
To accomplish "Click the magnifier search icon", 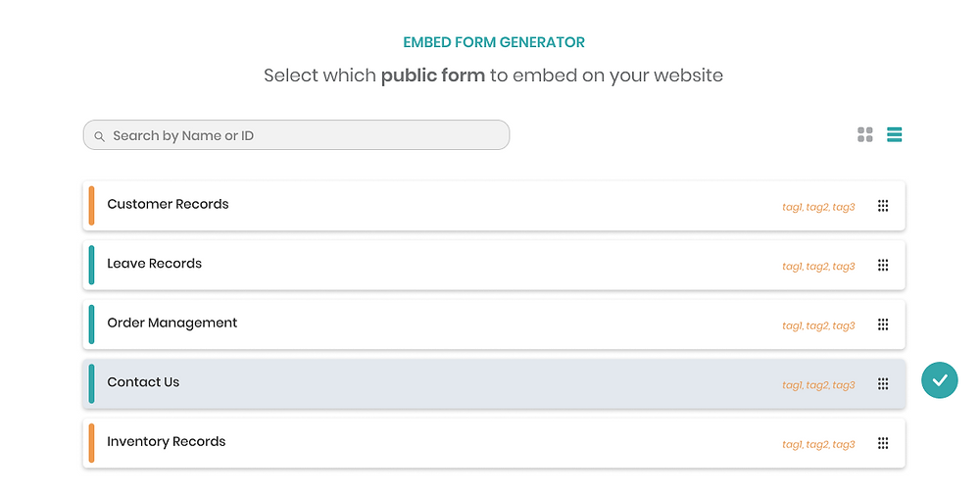I will click(x=99, y=136).
